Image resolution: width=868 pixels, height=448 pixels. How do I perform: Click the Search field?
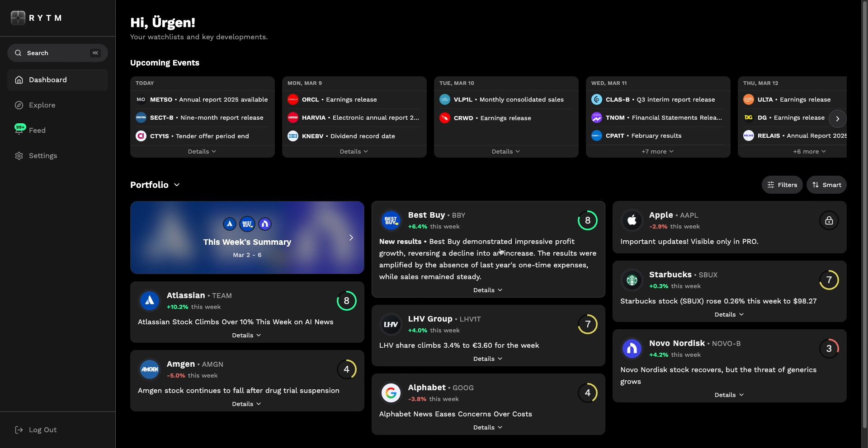[x=57, y=53]
